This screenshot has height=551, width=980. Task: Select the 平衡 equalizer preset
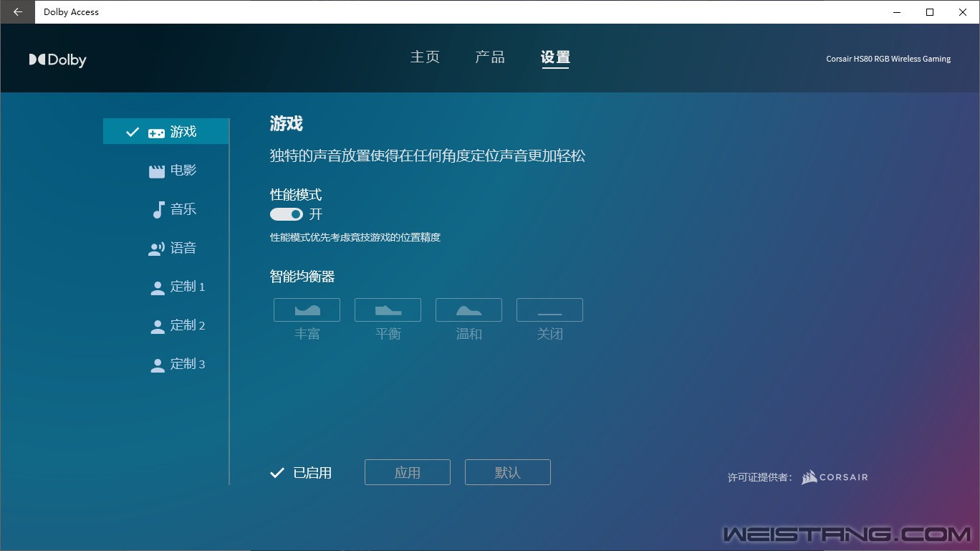tap(388, 310)
